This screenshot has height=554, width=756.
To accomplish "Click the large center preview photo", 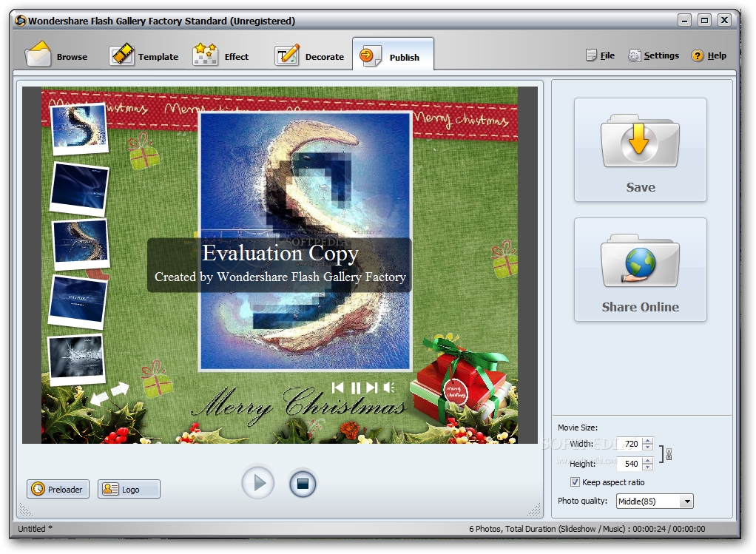I will pyautogui.click(x=306, y=242).
